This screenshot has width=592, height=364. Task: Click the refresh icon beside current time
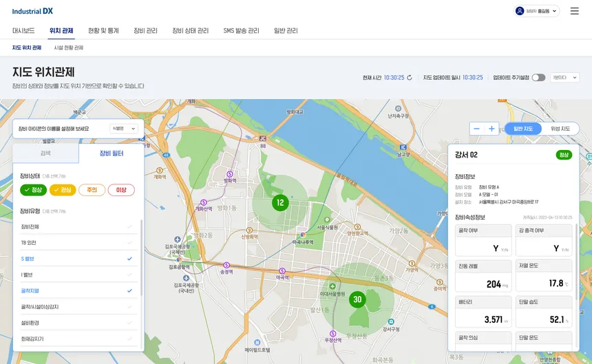(410, 78)
